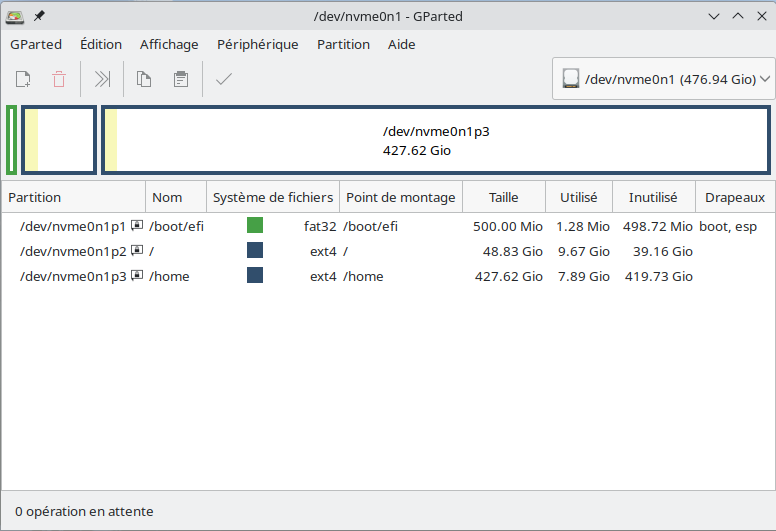776x531 pixels.
Task: Click the /boot/efi name cell
Action: (176, 226)
